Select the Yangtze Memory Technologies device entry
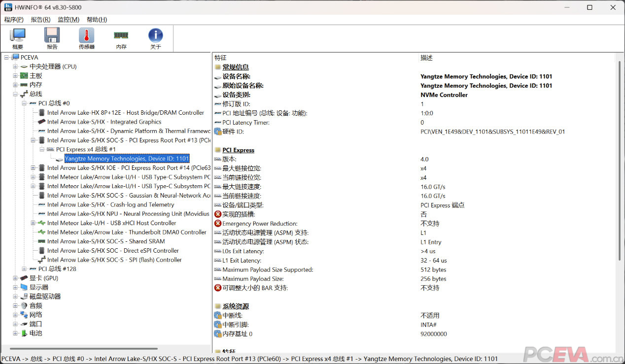The image size is (625, 364). 127,159
